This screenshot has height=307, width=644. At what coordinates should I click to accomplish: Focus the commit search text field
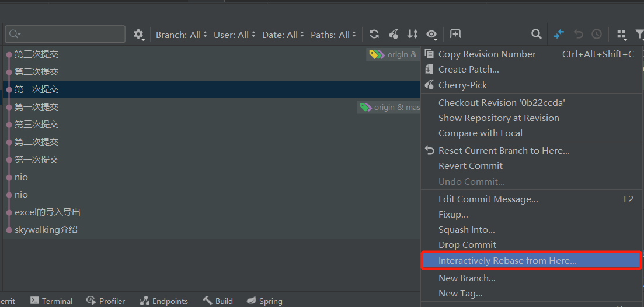pyautogui.click(x=65, y=34)
